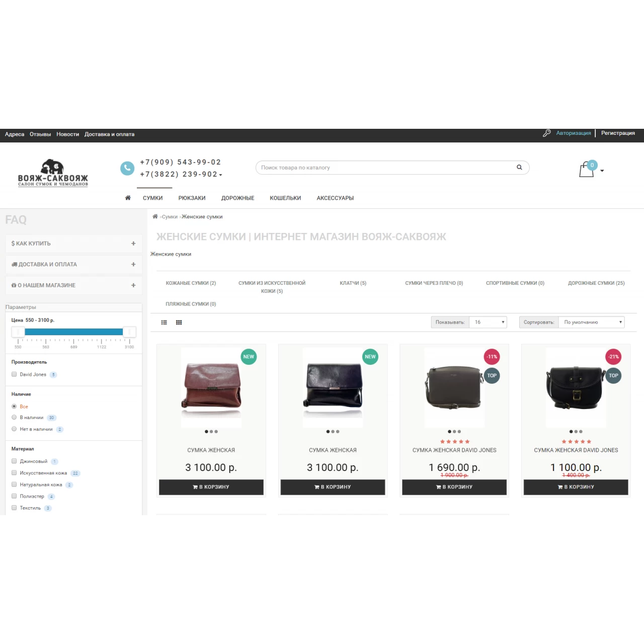
Task: Open the cart dropdown arrow
Action: pos(602,171)
